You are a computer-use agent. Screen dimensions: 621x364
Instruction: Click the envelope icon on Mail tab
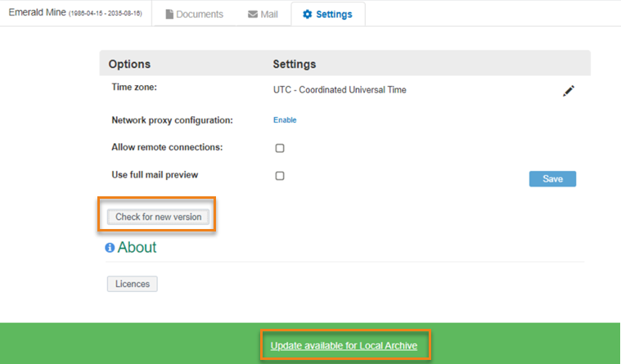click(253, 14)
